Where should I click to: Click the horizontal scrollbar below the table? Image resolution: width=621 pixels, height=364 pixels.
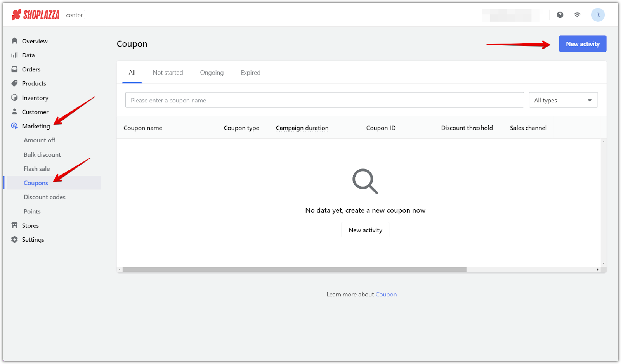pyautogui.click(x=294, y=269)
